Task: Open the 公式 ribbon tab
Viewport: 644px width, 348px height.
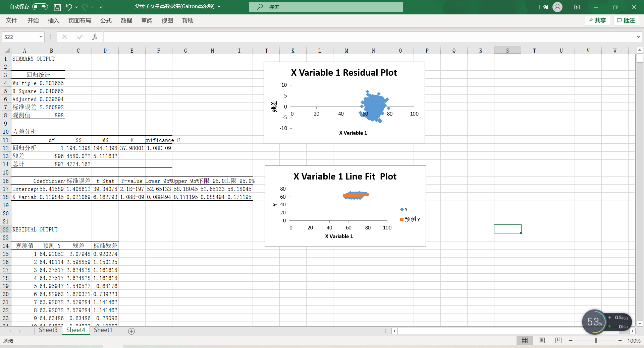Action: coord(106,21)
